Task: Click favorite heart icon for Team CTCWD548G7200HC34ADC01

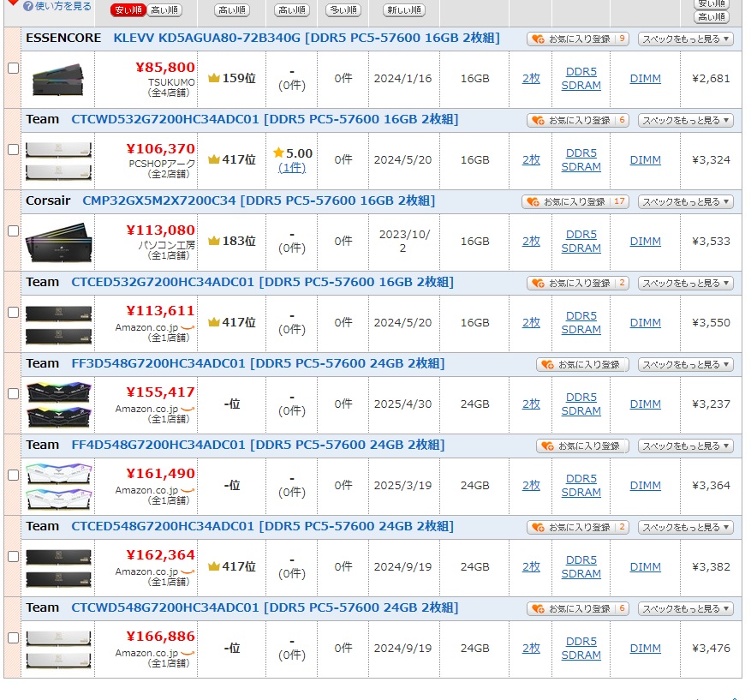Action: [x=537, y=609]
